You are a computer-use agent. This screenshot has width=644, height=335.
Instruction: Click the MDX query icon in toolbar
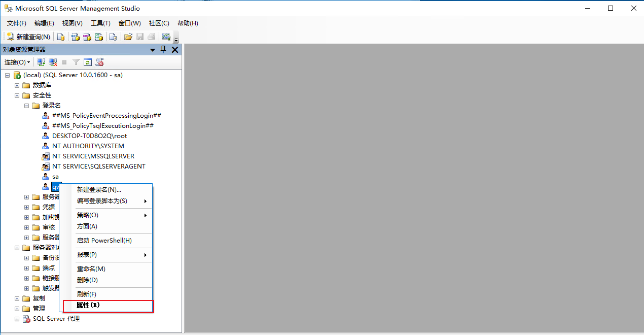(x=75, y=37)
